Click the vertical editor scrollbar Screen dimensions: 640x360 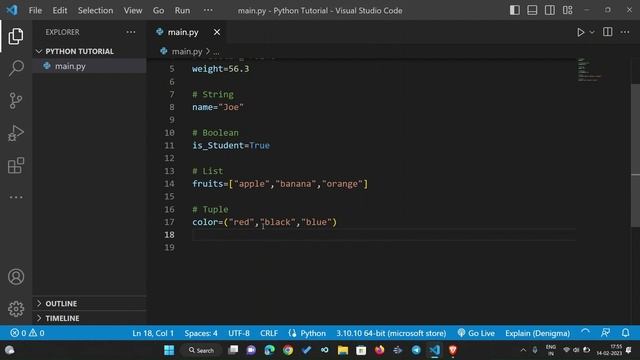(x=635, y=155)
